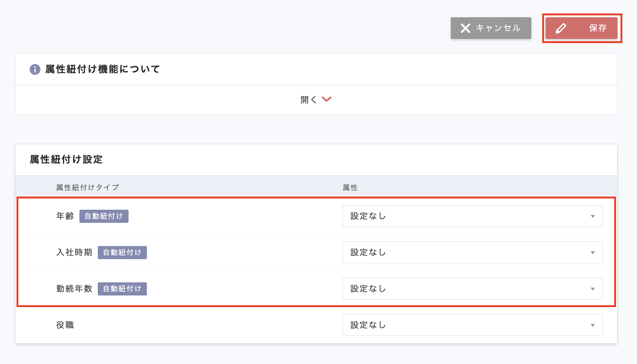Viewport: 637px width, 364px height.
Task: Click the red chevron next to 開く
Action: click(327, 99)
